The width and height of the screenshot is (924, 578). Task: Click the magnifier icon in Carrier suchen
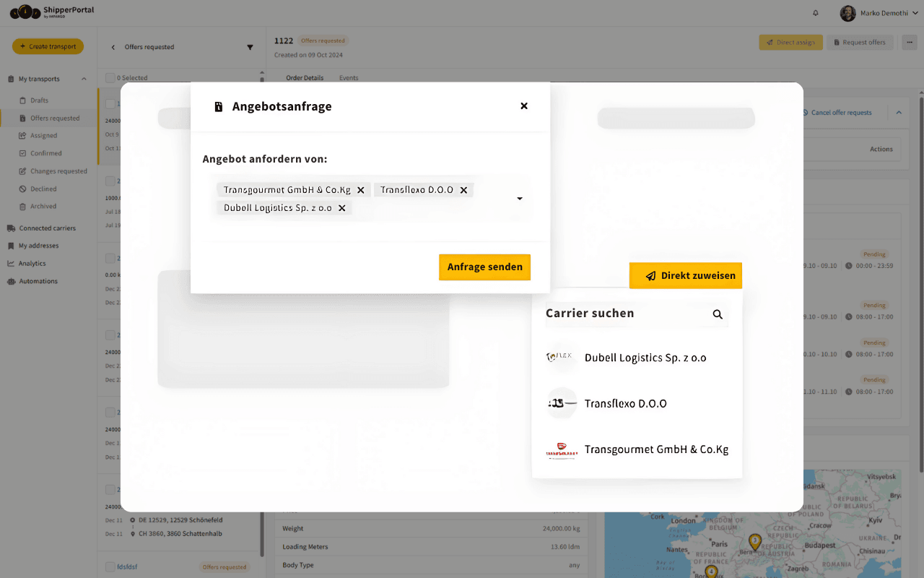tap(718, 314)
